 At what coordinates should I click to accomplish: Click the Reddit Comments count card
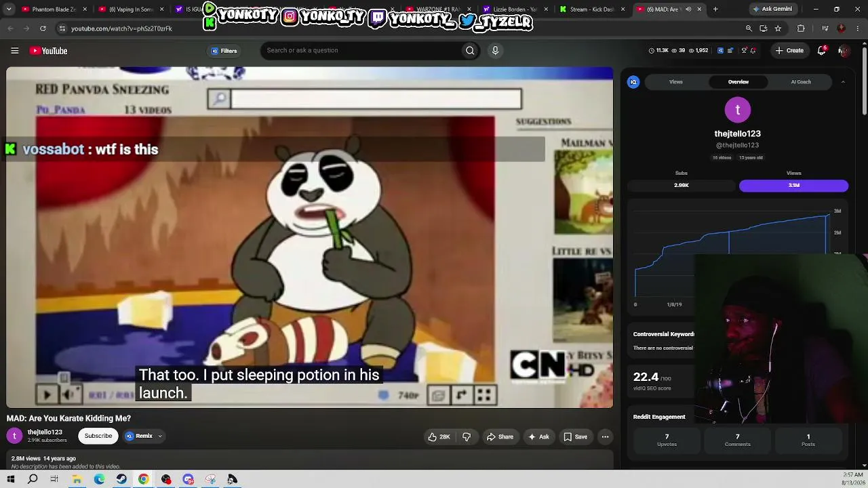pos(737,440)
